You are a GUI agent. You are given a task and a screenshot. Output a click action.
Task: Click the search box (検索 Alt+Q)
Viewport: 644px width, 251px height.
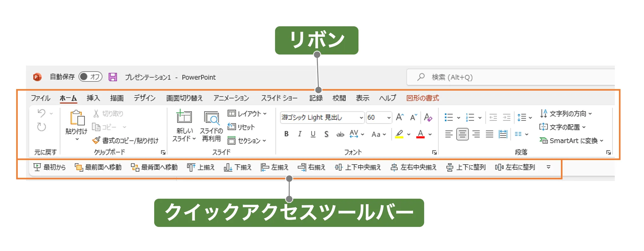click(x=511, y=77)
